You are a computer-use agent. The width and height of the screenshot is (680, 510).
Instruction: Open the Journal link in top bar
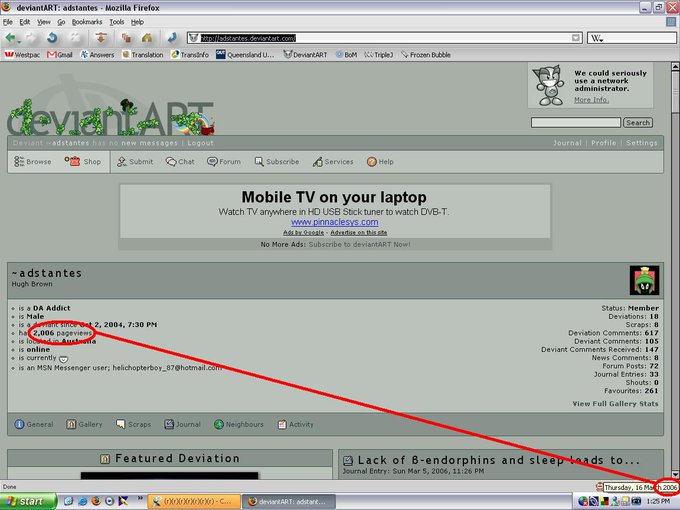click(x=567, y=143)
